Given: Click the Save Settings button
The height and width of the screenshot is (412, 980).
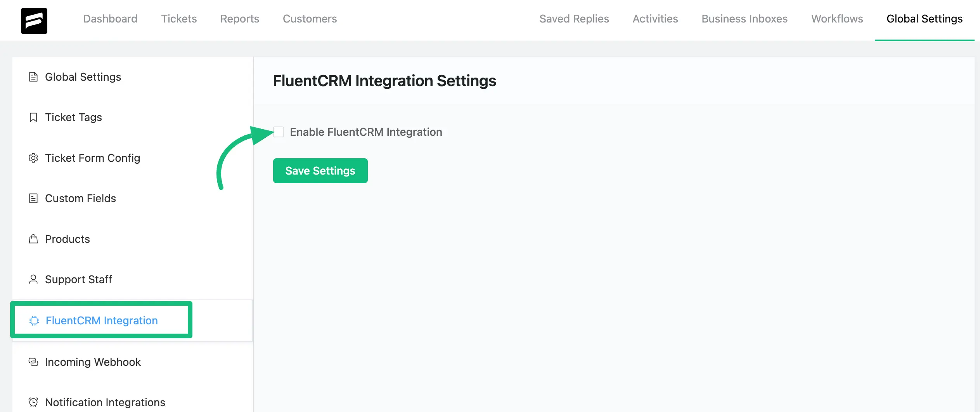Looking at the screenshot, I should pos(320,171).
